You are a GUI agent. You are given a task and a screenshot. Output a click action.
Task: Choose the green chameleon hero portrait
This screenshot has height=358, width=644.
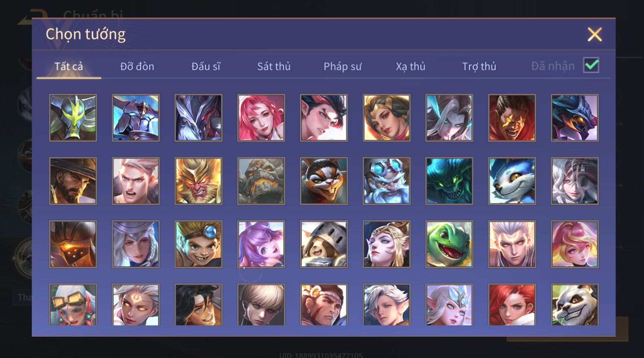449,244
